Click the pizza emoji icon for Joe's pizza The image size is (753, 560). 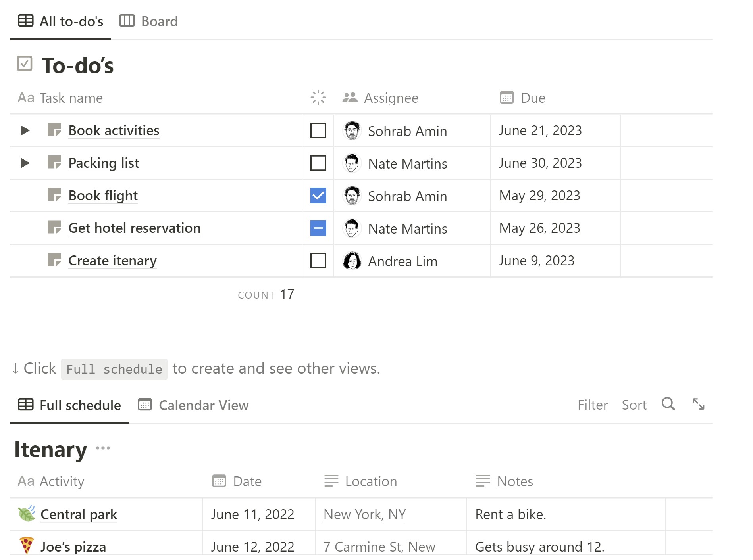pyautogui.click(x=27, y=545)
